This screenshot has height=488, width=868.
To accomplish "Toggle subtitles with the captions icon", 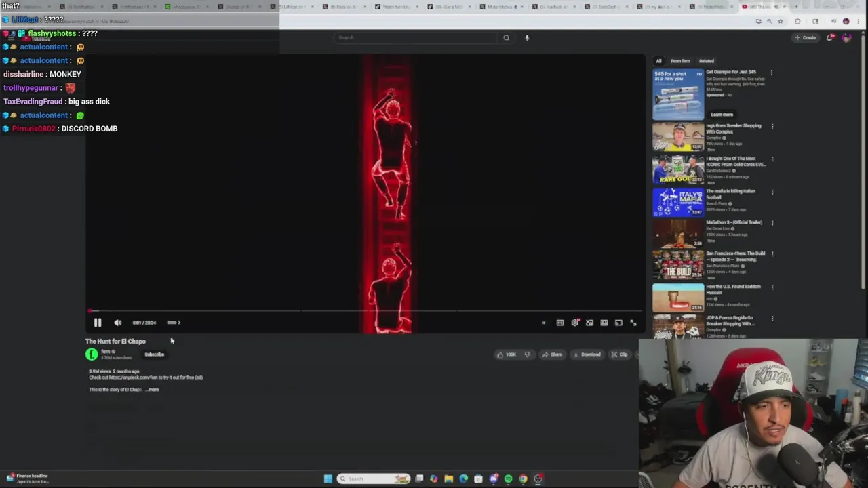I will click(560, 323).
